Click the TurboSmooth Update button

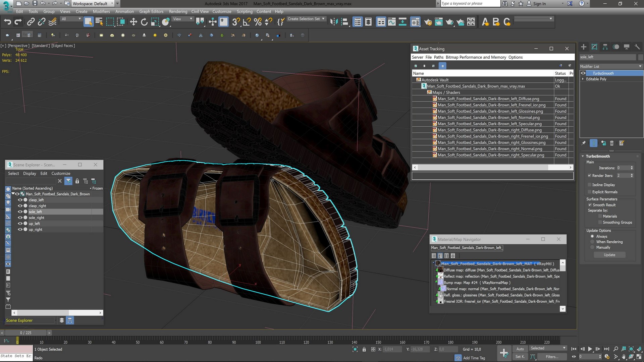point(609,255)
